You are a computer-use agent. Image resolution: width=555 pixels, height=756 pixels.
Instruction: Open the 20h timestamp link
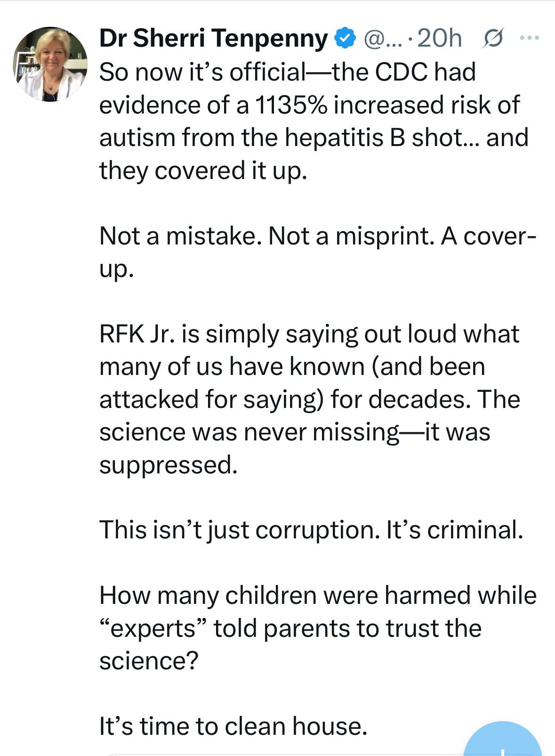440,39
